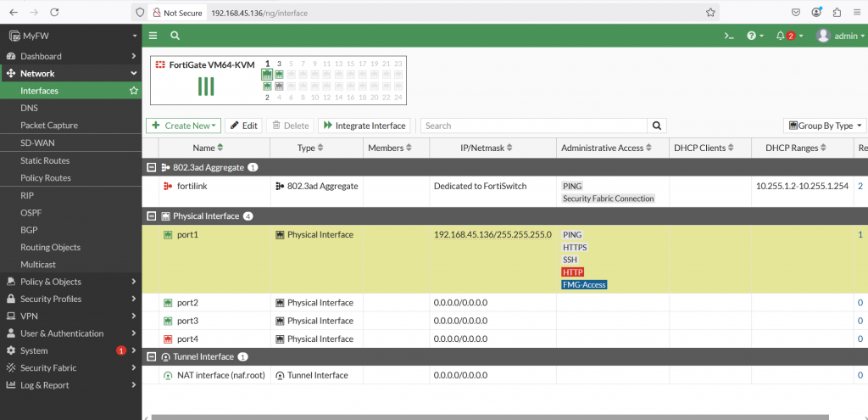Open the Create New dropdown
The height and width of the screenshot is (420, 868).
183,126
